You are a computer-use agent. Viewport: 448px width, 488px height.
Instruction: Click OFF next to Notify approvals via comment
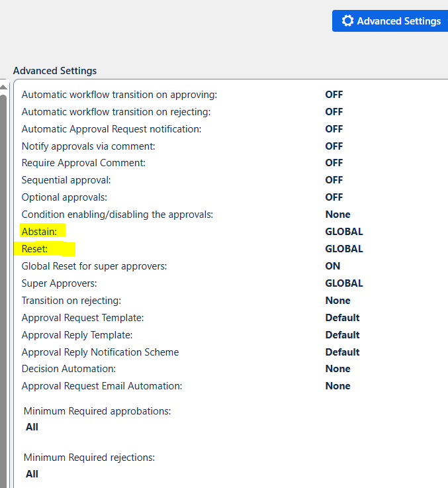coord(334,146)
